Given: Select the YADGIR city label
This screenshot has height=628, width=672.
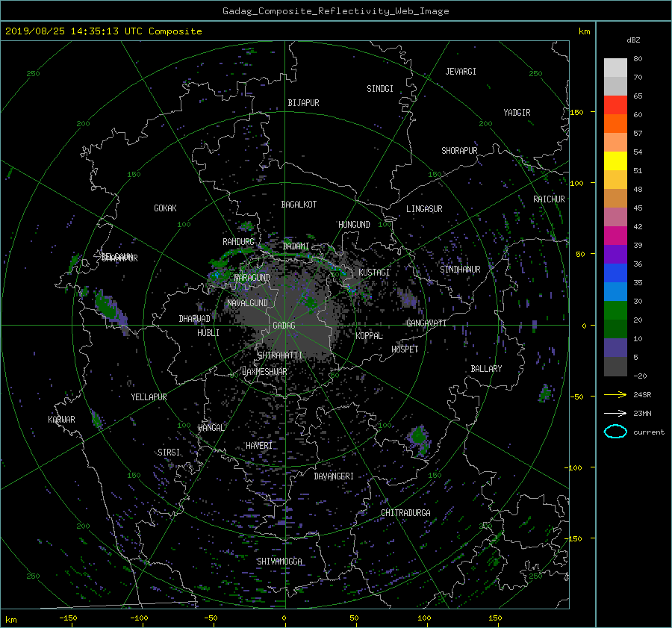Looking at the screenshot, I should pyautogui.click(x=517, y=113).
